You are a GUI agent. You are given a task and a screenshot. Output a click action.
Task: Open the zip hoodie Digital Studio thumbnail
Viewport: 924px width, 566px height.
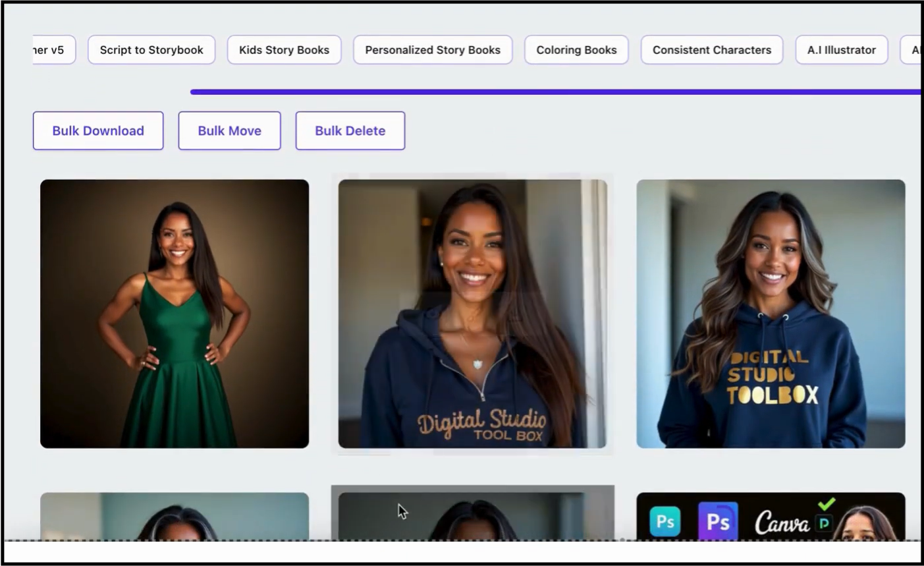[472, 314]
